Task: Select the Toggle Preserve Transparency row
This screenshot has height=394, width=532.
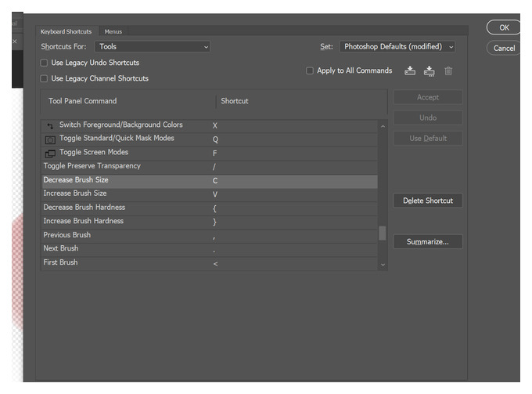Action: (210, 167)
